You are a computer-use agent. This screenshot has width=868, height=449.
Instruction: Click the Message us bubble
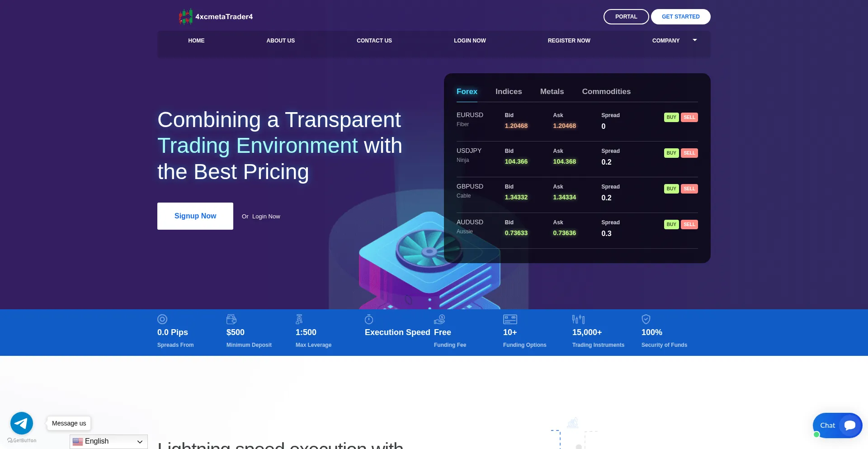click(68, 423)
